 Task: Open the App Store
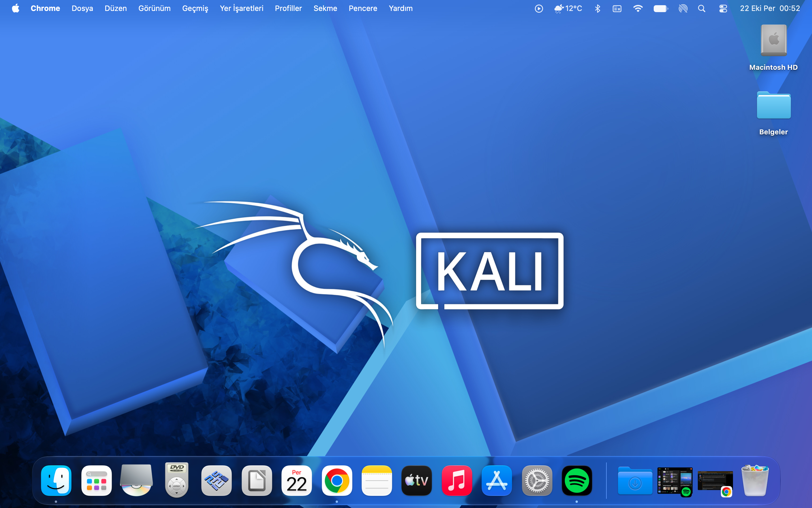pyautogui.click(x=497, y=480)
